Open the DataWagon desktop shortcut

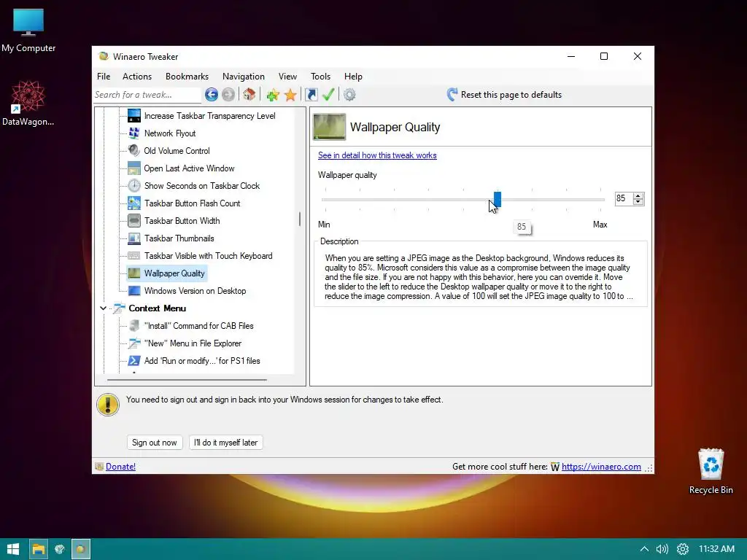pyautogui.click(x=28, y=97)
